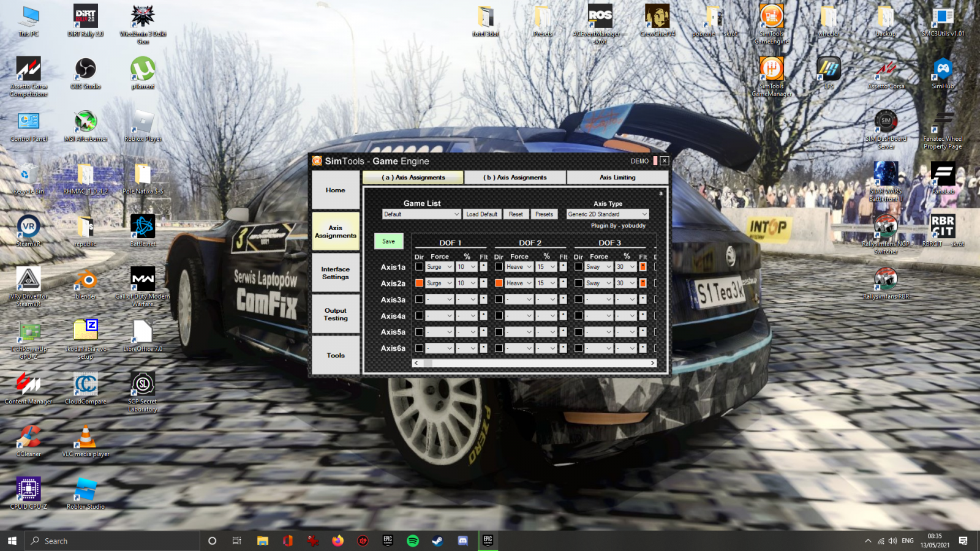
Task: Open Call of Duty Modern Warfare shortcut
Action: (x=143, y=286)
